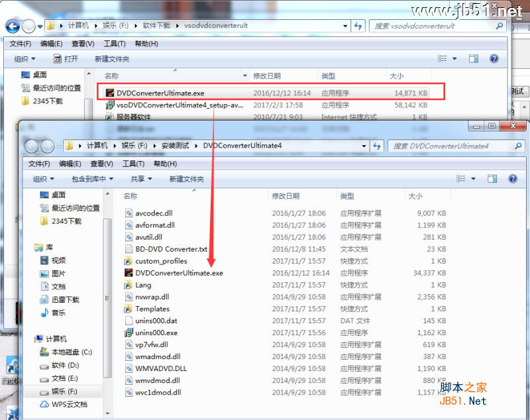Click 软件下载 breadcrumb in back address bar
530x420 pixels.
tap(156, 26)
